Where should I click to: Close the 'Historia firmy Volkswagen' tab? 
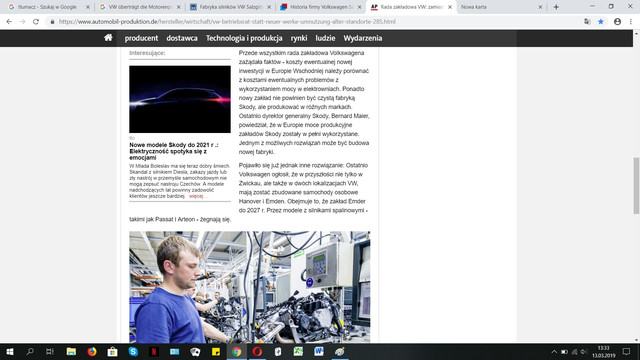[x=359, y=7]
